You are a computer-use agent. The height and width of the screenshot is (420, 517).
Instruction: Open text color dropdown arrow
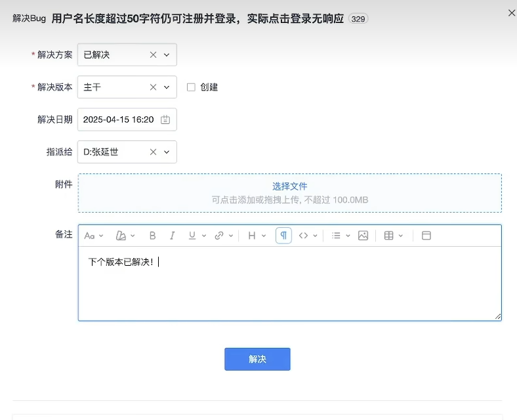click(x=133, y=236)
